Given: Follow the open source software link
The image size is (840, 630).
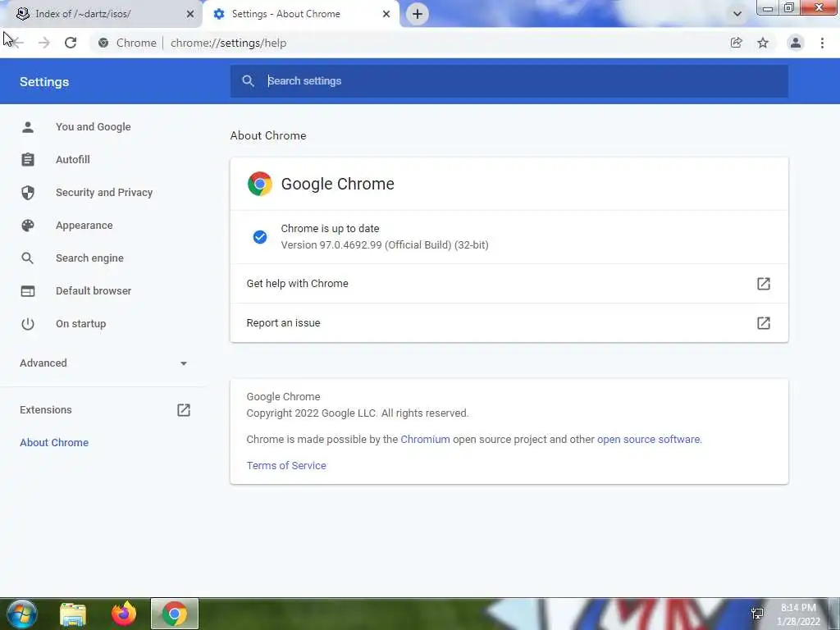Looking at the screenshot, I should tap(648, 440).
